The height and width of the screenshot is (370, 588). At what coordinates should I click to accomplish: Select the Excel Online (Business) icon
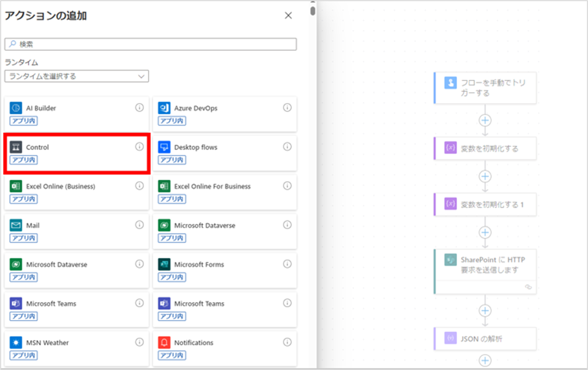[x=16, y=186]
